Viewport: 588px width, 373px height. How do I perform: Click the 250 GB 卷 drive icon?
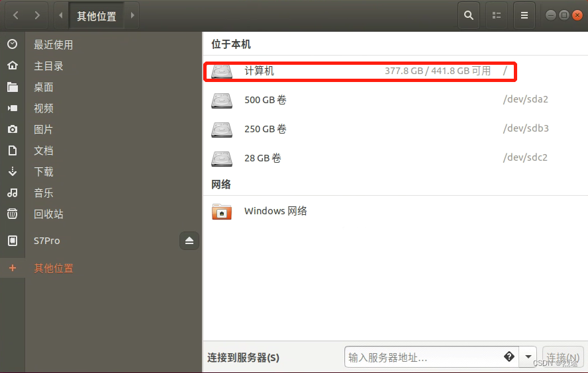click(222, 130)
